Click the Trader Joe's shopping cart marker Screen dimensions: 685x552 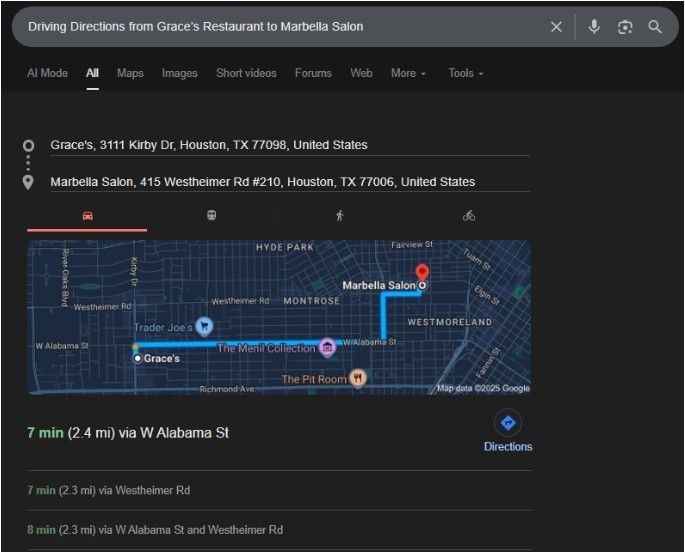(x=204, y=326)
